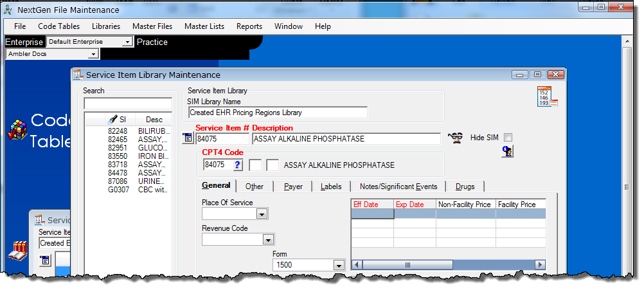644x292 pixels.
Task: Click the price grid scroll left arrow
Action: pos(357,265)
